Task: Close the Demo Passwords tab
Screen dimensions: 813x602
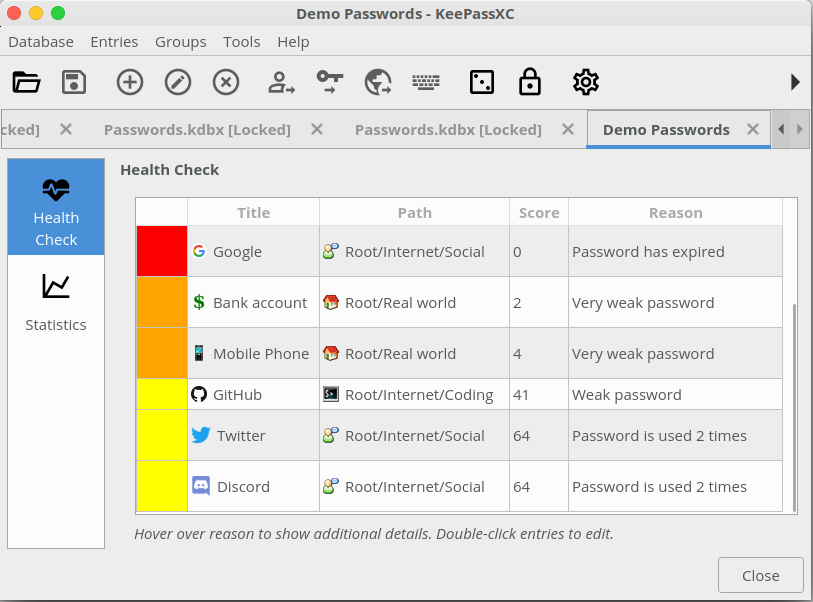Action: 753,129
